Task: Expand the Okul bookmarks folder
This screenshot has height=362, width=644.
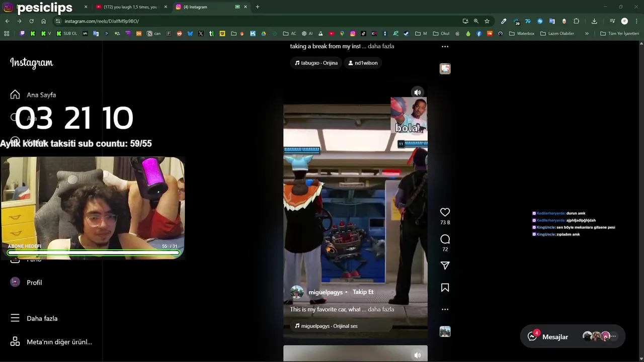Action: click(x=441, y=33)
